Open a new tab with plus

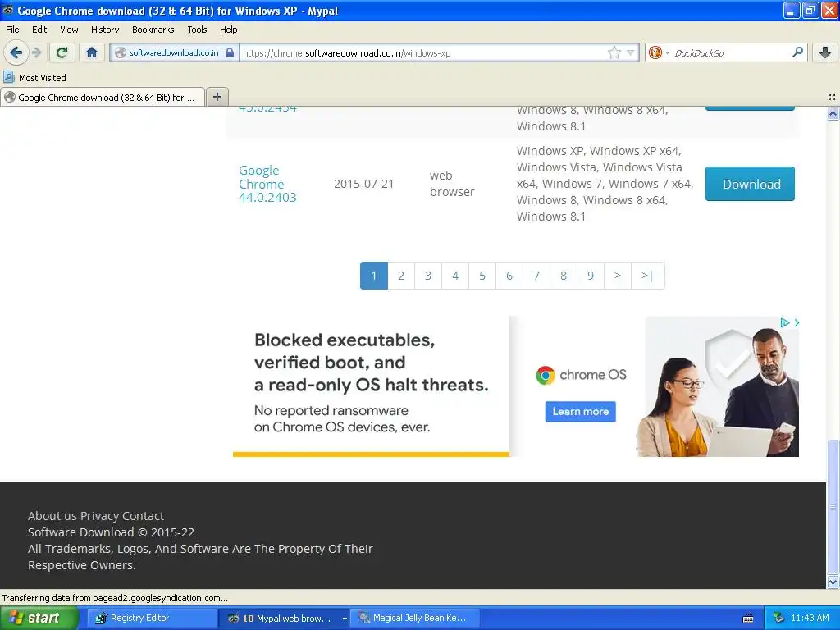[x=217, y=97]
